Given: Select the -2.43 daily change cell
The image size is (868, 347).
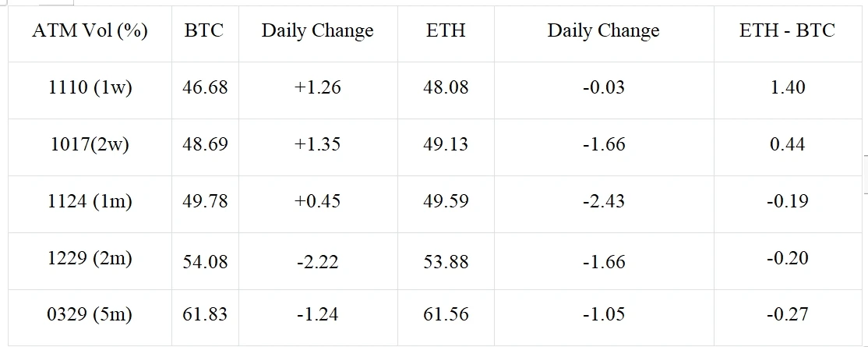Looking at the screenshot, I should pos(603,201).
